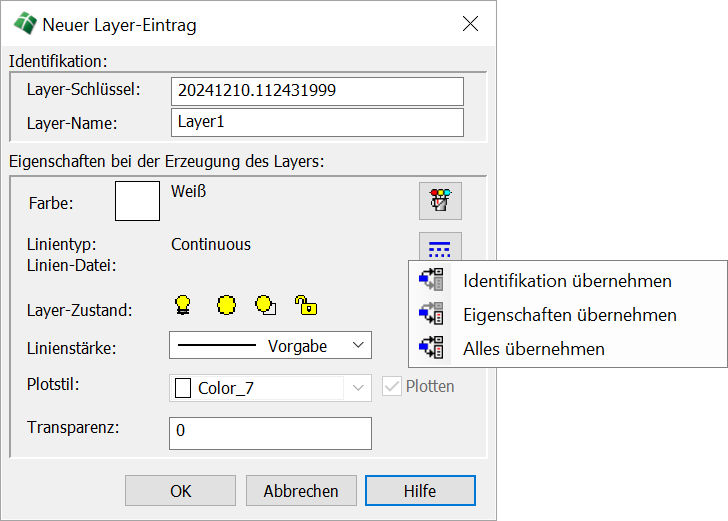Select Eigenschaften übernehmen menu entry
The image size is (728, 521).
click(x=570, y=315)
